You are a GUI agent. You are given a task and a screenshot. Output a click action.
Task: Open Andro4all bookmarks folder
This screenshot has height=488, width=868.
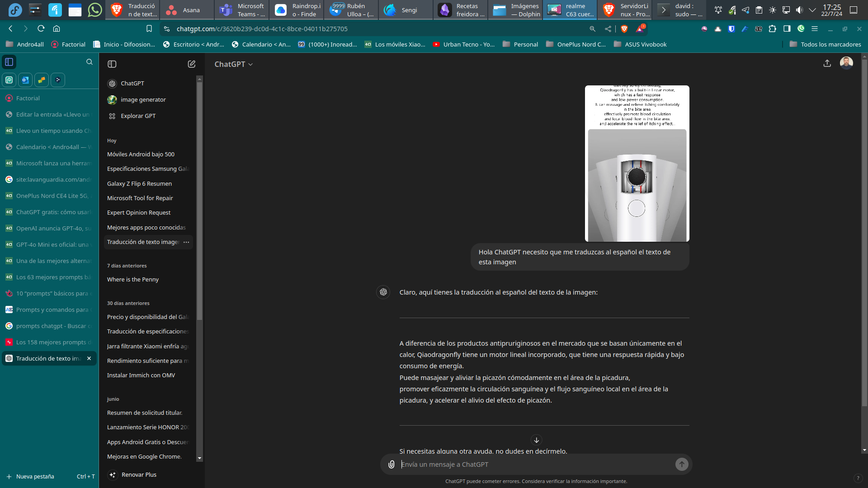tap(25, 44)
